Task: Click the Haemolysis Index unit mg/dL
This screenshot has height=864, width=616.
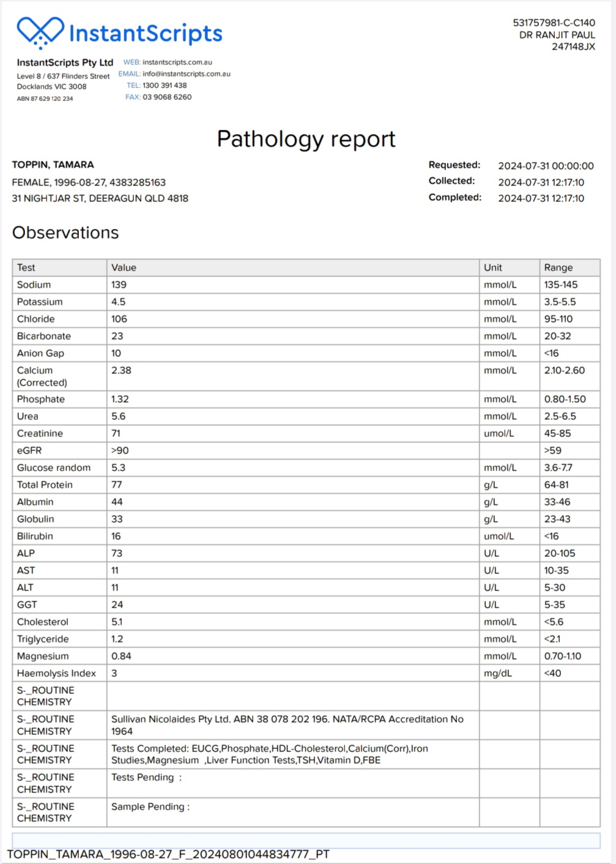Action: [497, 674]
